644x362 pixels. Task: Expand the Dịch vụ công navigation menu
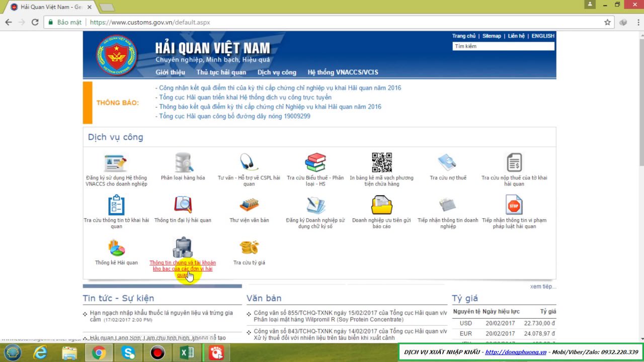(x=277, y=72)
